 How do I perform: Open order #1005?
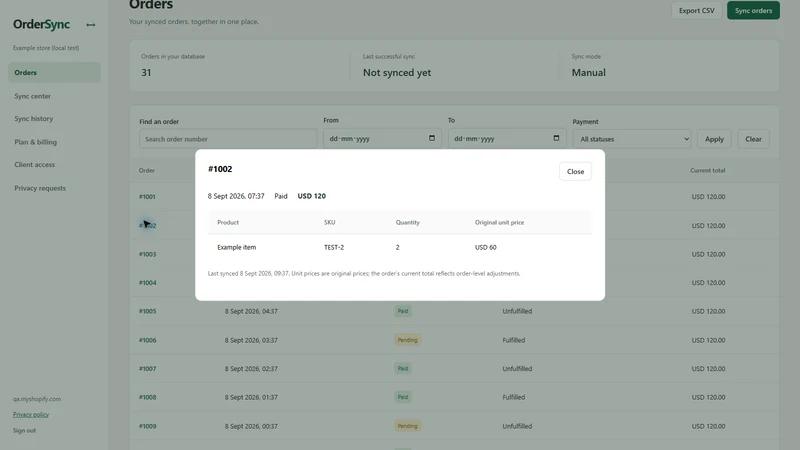coord(147,311)
